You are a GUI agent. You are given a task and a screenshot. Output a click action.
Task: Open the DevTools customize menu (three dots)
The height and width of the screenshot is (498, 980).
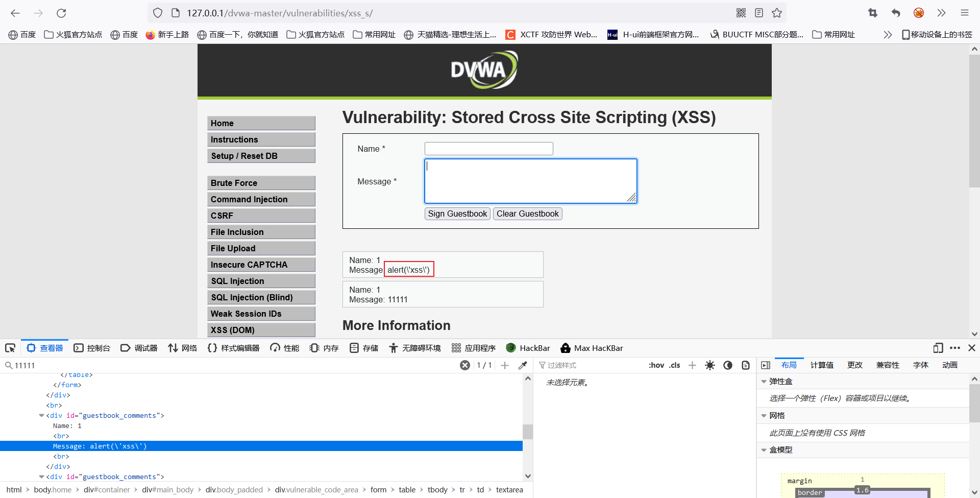click(955, 348)
